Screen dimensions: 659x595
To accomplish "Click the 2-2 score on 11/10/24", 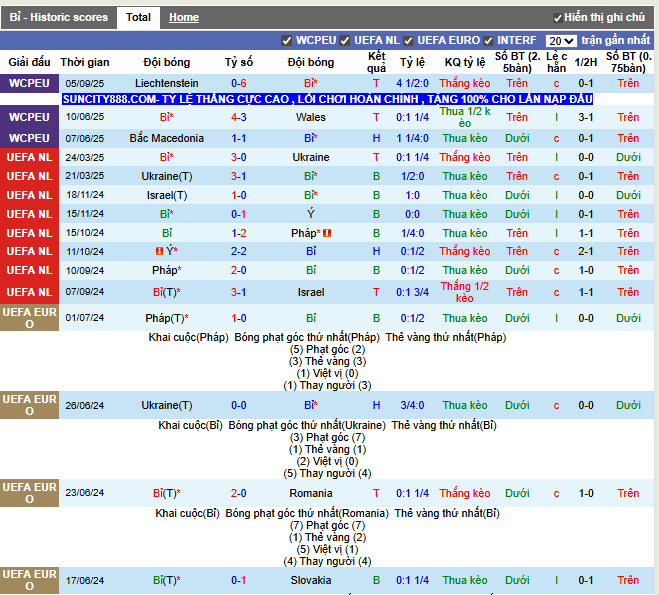I will 239,251.
